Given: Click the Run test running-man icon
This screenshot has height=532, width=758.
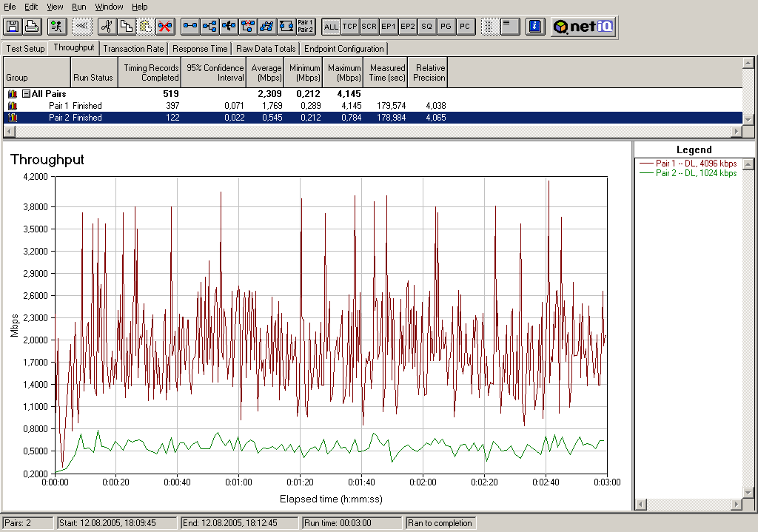Looking at the screenshot, I should point(57,27).
